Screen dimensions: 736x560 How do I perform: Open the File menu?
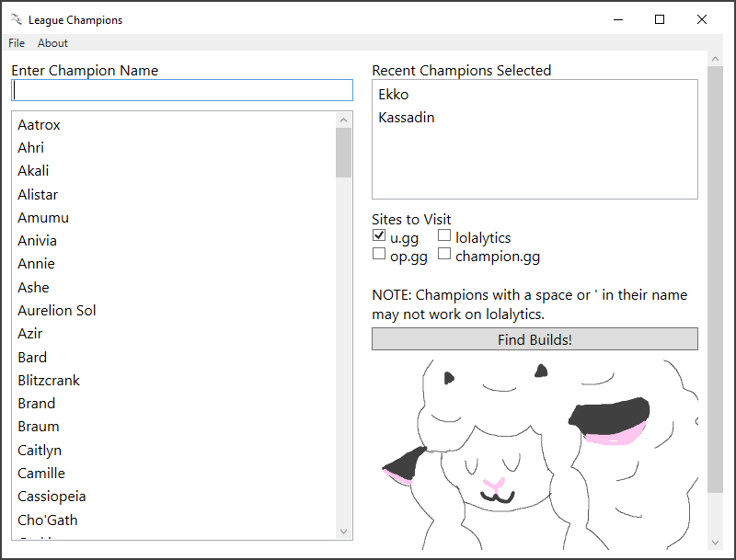point(17,42)
